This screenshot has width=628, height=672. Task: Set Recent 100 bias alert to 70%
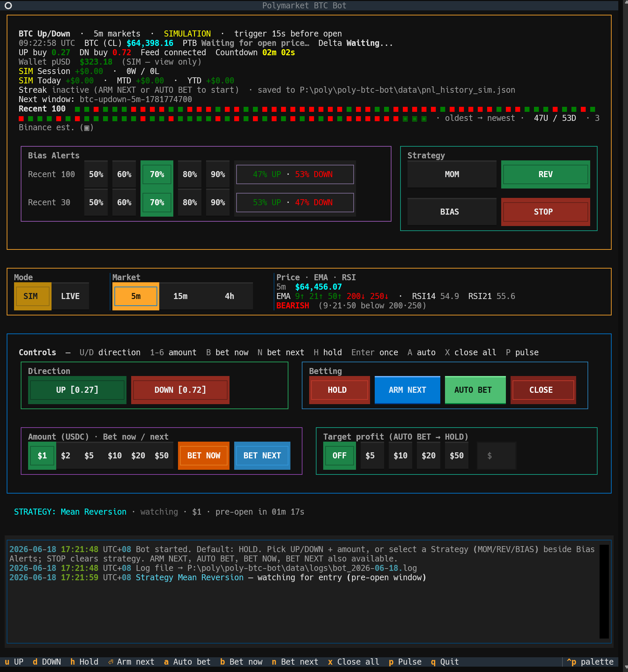tap(157, 174)
